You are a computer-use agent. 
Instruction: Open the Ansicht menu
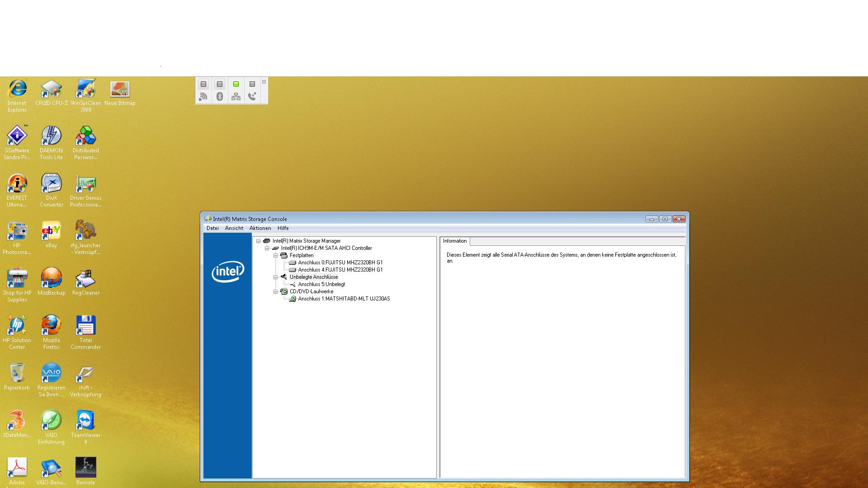pos(234,228)
